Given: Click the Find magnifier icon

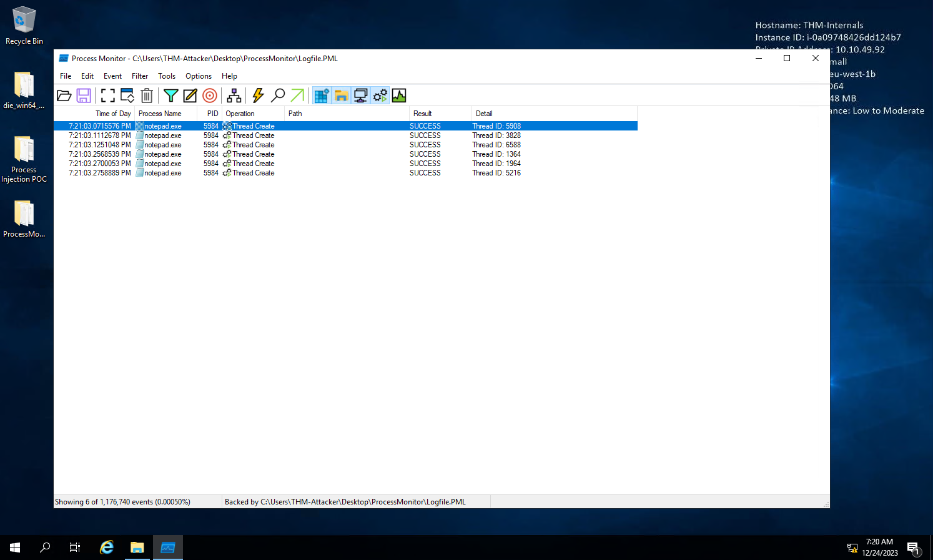Looking at the screenshot, I should pos(278,96).
